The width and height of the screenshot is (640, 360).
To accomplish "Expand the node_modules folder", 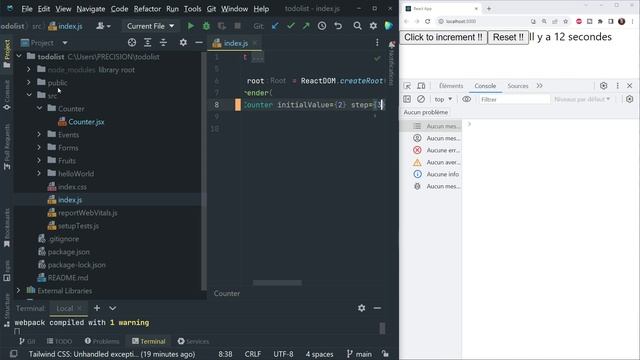I will pyautogui.click(x=29, y=69).
